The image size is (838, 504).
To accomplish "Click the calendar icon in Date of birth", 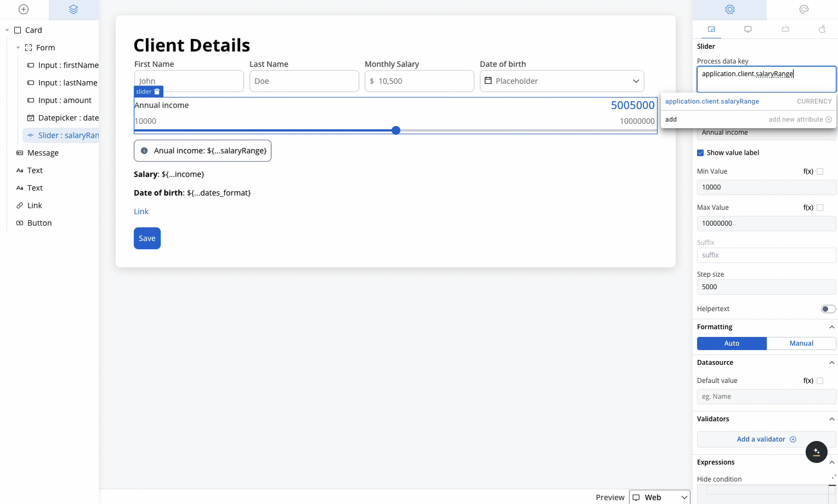I will [x=488, y=81].
